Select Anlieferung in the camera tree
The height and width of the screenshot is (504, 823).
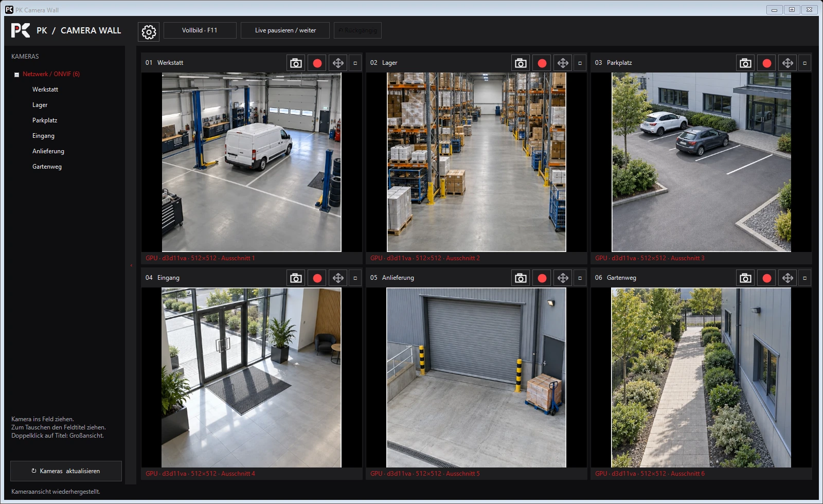click(x=48, y=151)
